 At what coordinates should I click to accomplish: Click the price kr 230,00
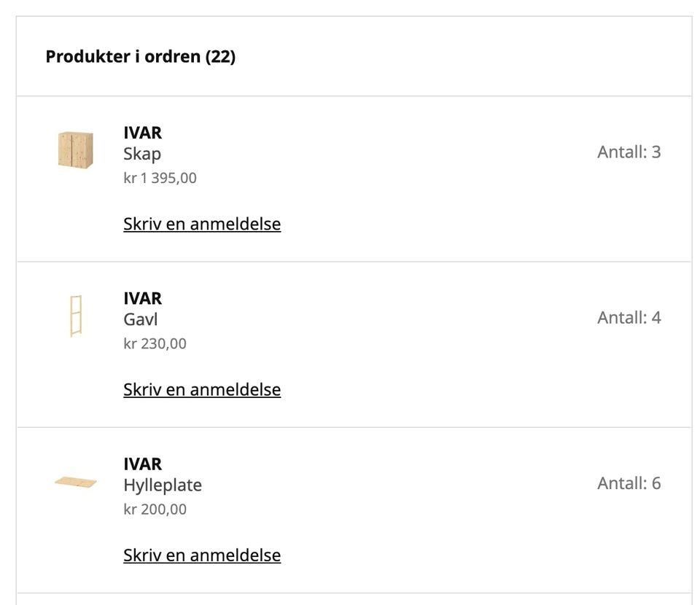155,343
